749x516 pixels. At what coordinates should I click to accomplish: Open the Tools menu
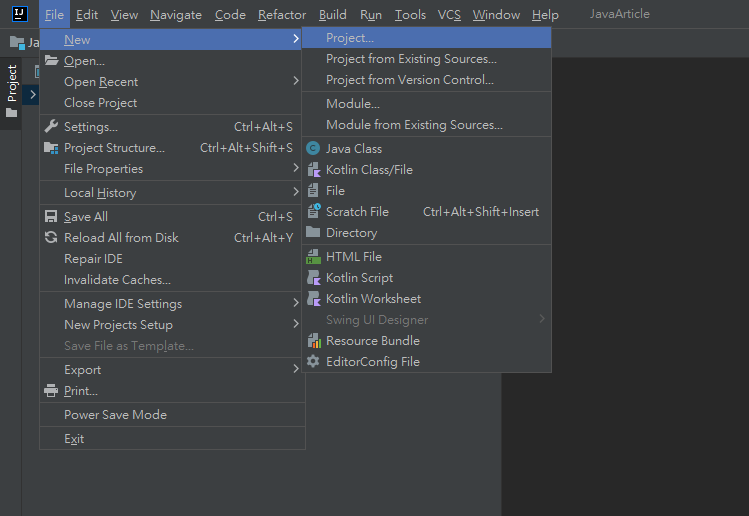(410, 15)
